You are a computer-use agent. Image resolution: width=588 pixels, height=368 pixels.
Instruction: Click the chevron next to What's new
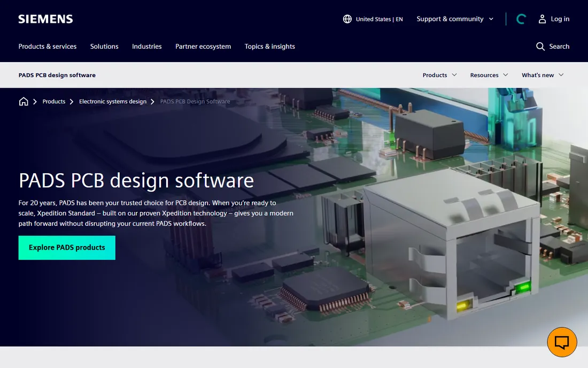pos(561,75)
